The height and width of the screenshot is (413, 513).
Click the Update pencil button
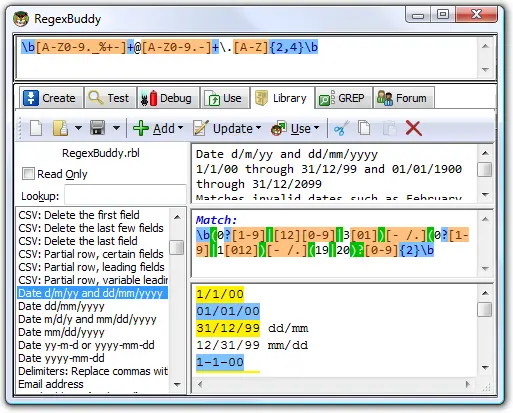(x=223, y=128)
